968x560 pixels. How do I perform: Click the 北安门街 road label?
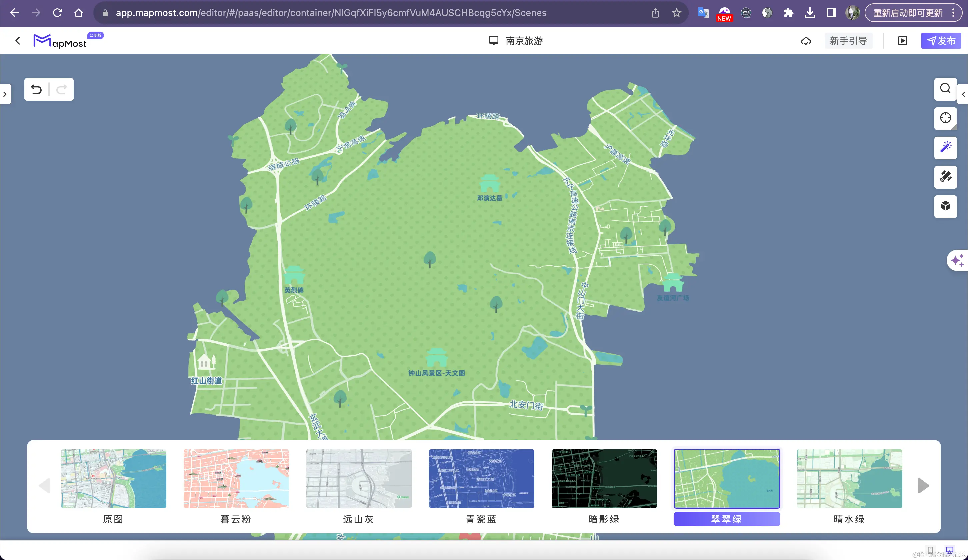point(526,405)
